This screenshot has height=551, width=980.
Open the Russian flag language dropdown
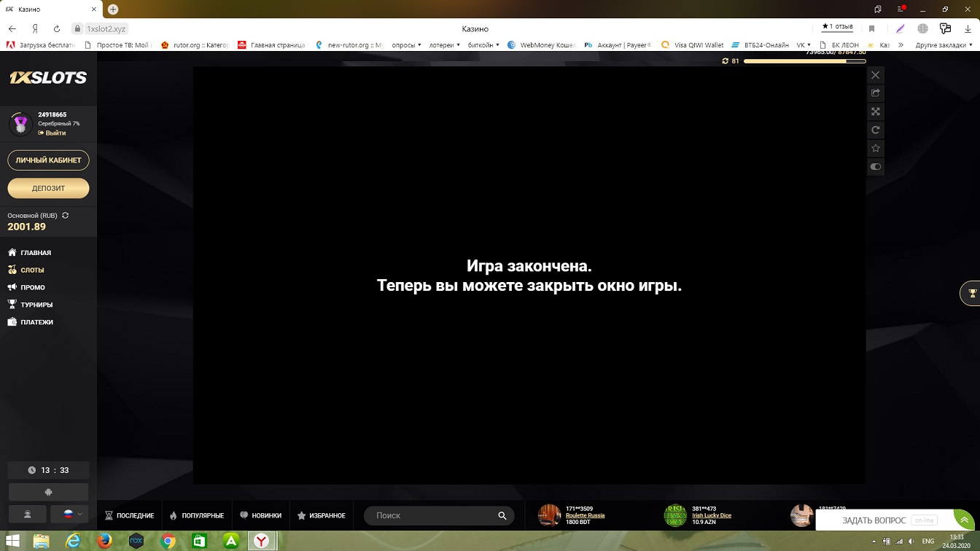click(x=72, y=514)
